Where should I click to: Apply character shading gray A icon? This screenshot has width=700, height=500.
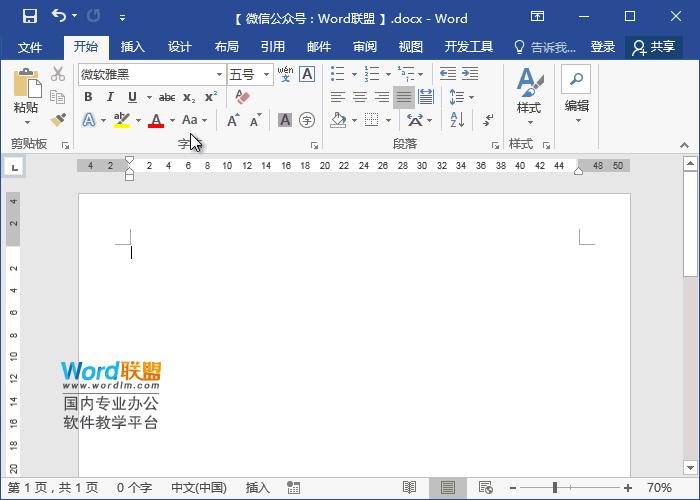coord(285,120)
